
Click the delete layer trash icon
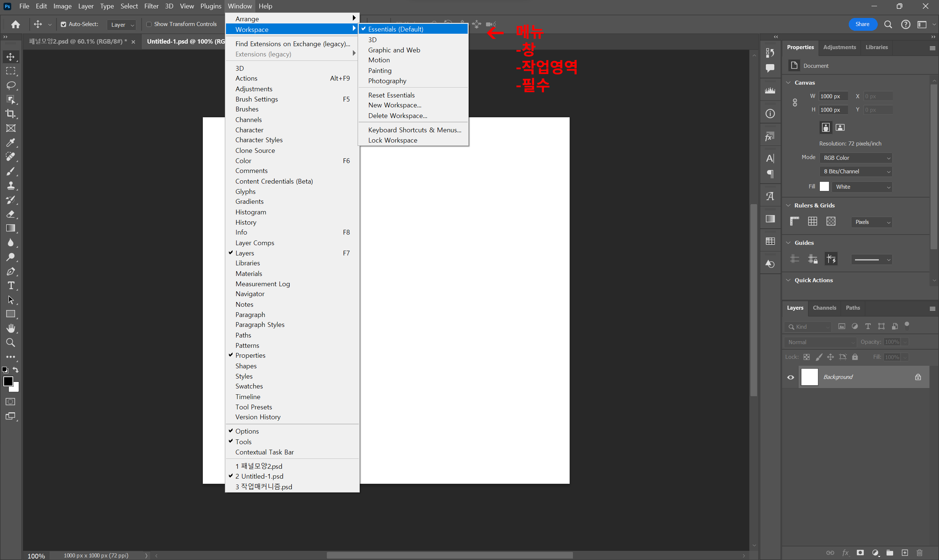[920, 553]
